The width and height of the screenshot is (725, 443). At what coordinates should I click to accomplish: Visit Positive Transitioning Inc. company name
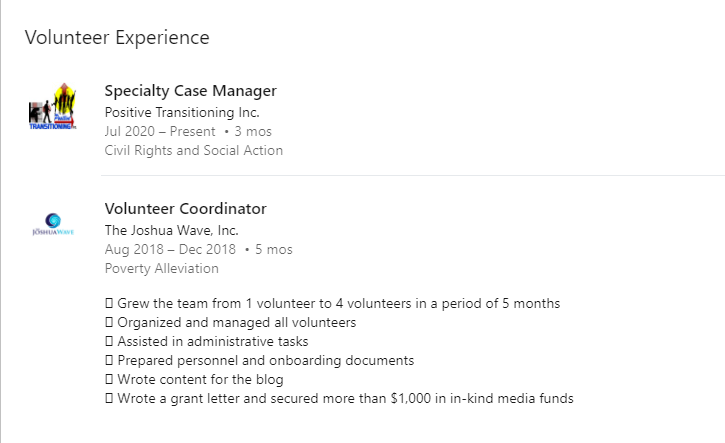coord(182,112)
